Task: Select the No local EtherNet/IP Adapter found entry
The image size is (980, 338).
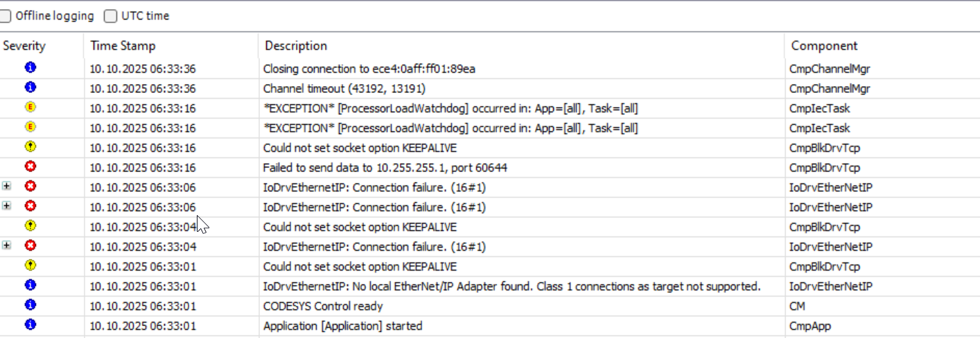Action: pos(511,286)
